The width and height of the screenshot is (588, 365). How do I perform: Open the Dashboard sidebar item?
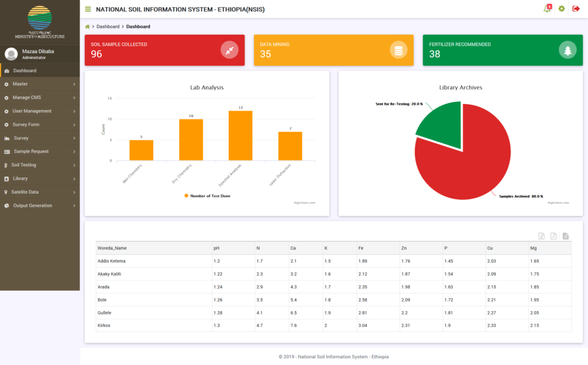pyautogui.click(x=25, y=71)
